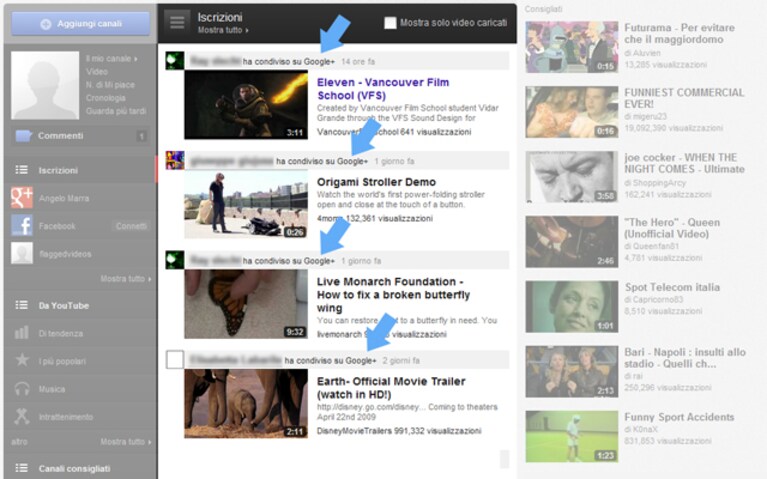Go to the Video link under profile
Image resolution: width=767 pixels, height=479 pixels.
[x=96, y=71]
